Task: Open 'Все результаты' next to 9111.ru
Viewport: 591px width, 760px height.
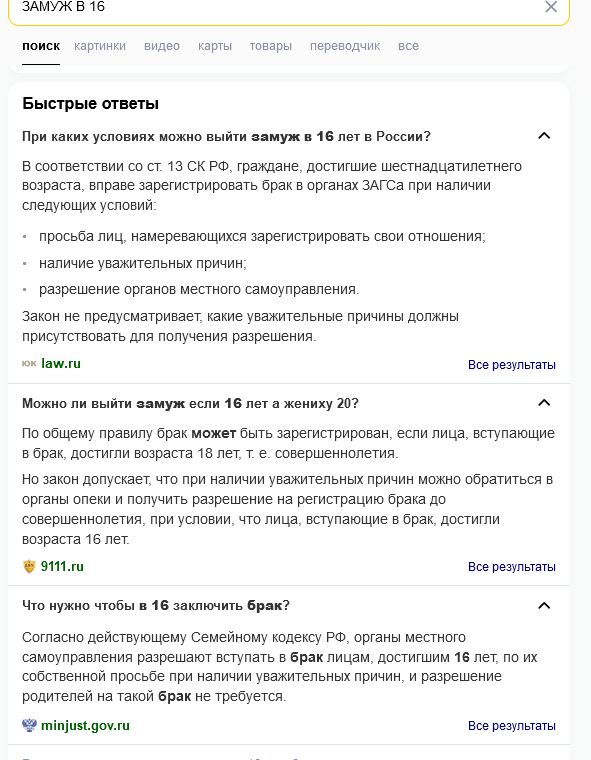Action: click(x=511, y=567)
